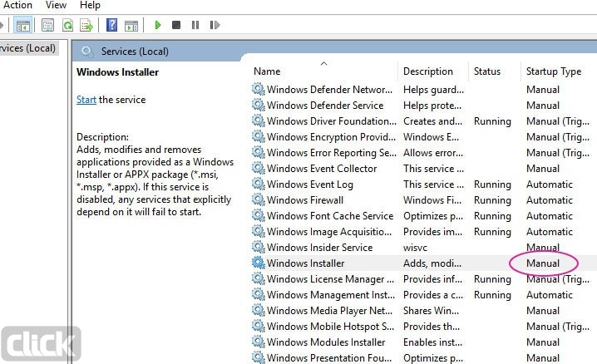Select the Windows Management Instrumentation service name

[x=331, y=295]
